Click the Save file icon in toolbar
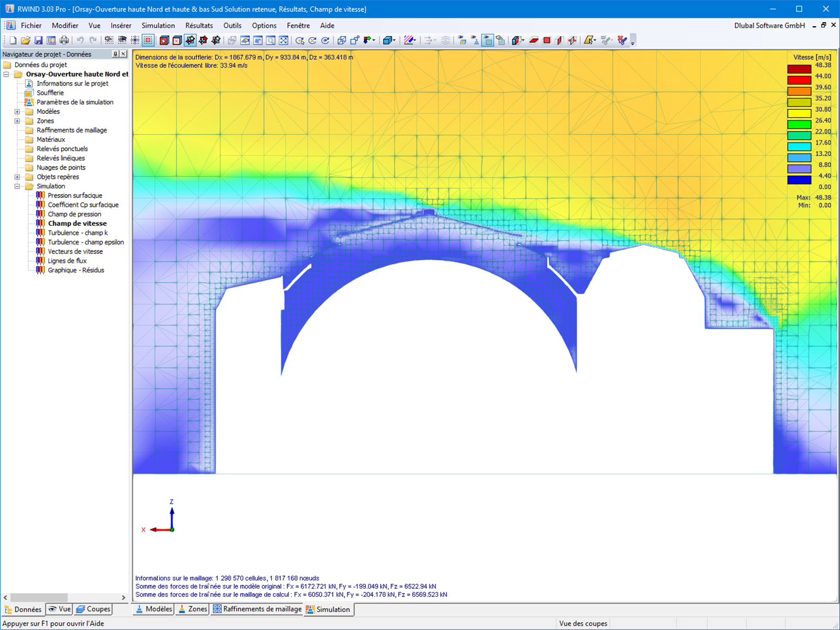 (38, 40)
